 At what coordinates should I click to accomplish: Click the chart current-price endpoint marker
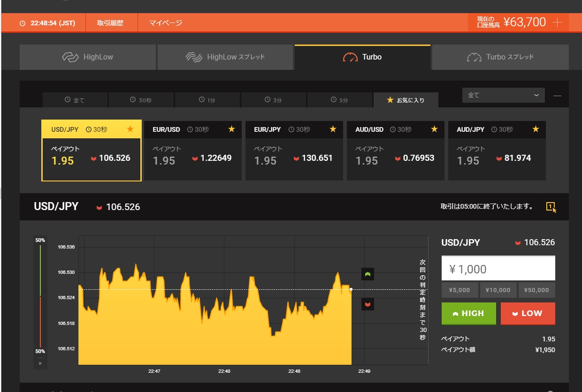(x=352, y=289)
